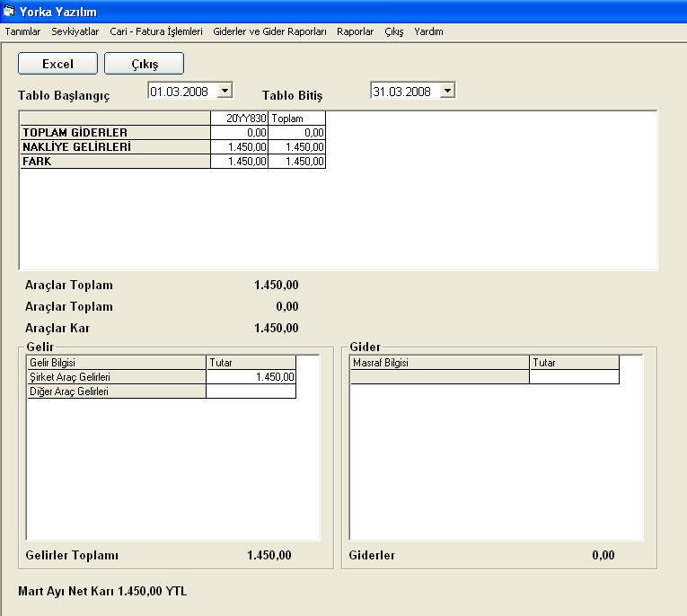Open the Sevkiyatlar menu
Screen dimensions: 687x616
(75, 31)
